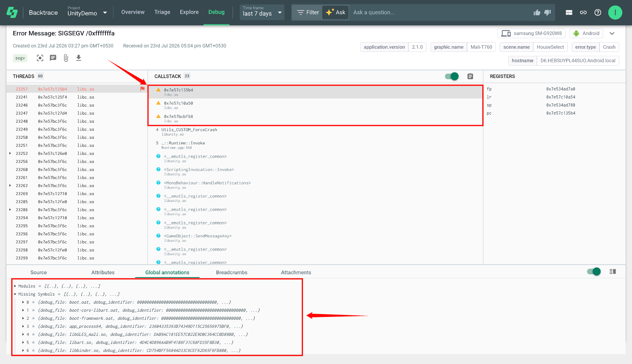This screenshot has width=632, height=364.
Task: Open the help question mark icon
Action: tap(598, 12)
